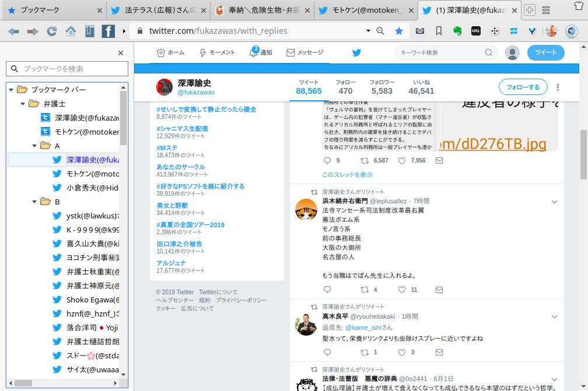
Task: Open the browser tab list menu
Action: (546, 10)
